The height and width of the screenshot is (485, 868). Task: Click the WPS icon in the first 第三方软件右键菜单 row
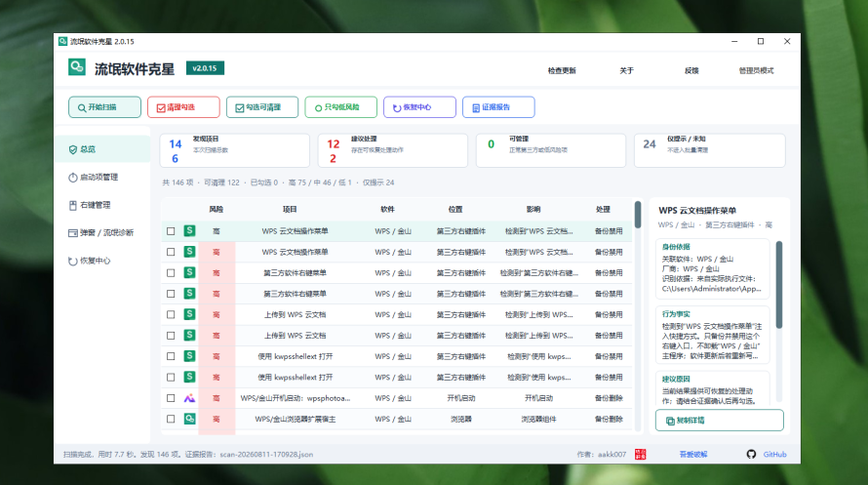coord(189,272)
